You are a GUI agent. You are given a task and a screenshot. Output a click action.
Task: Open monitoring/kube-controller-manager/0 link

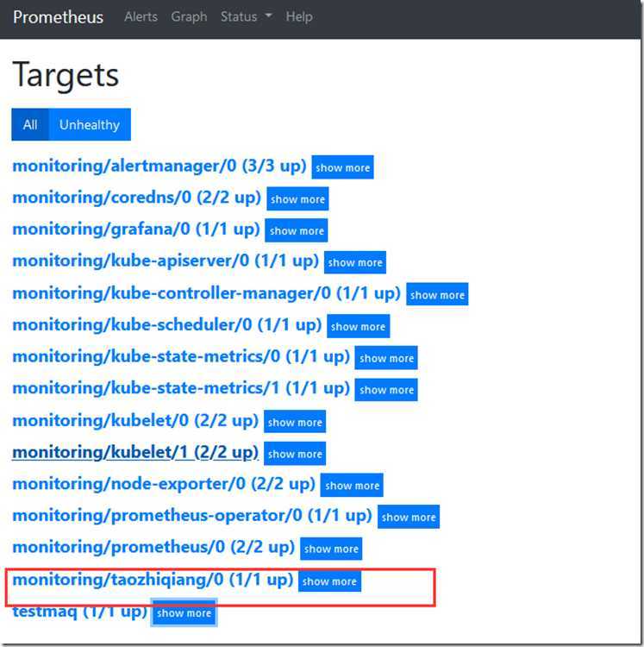207,293
